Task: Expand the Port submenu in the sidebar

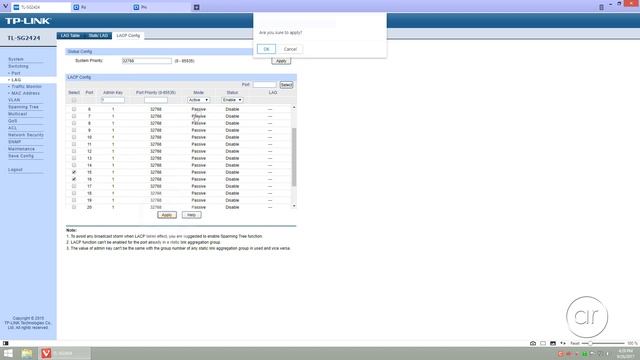Action: (x=16, y=73)
